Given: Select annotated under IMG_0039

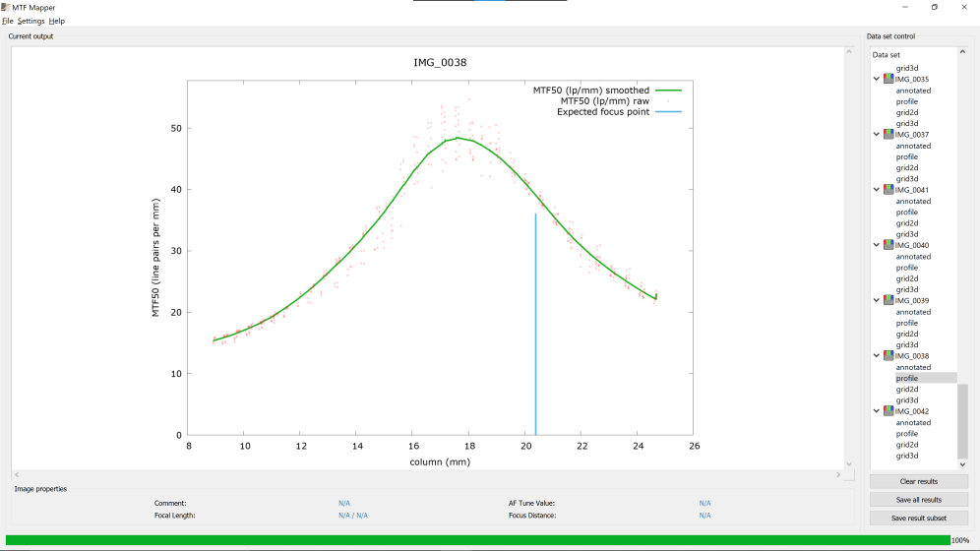Looking at the screenshot, I should [913, 312].
